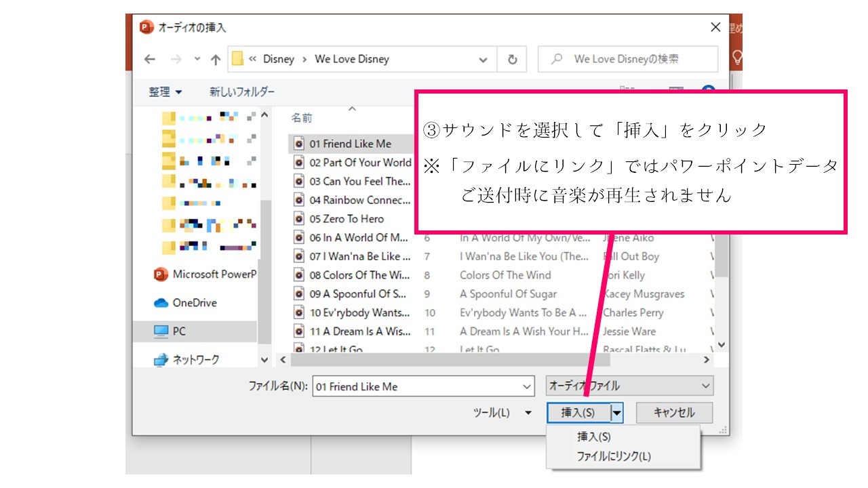Image resolution: width=868 pixels, height=488 pixels.
Task: Click the network icon in navigation pane
Action: (x=161, y=360)
